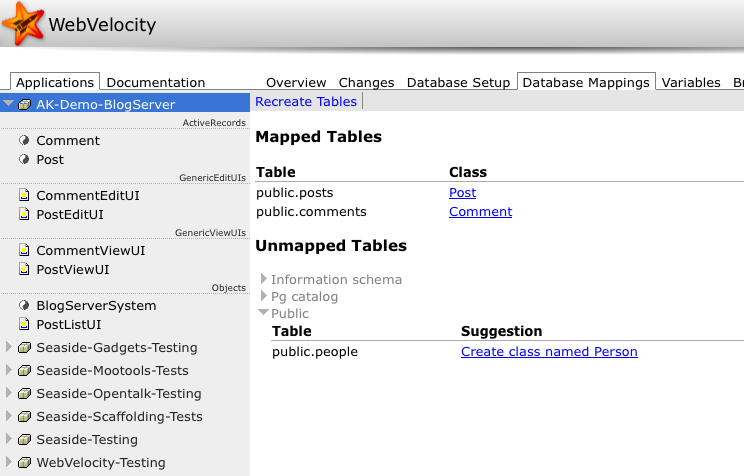Viewport: 744px width, 476px height.
Task: Expand the Seaside-Opentalk-Testing node arrow
Action: tap(9, 393)
